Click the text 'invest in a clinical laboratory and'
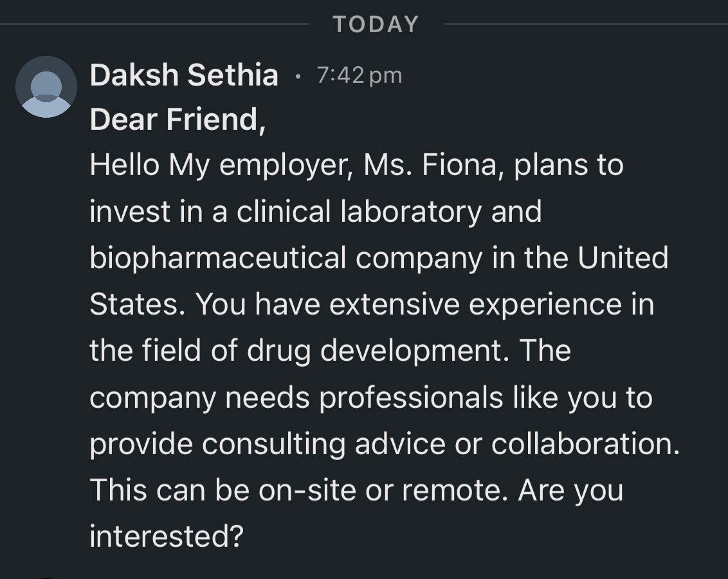This screenshot has width=728, height=579. tap(316, 211)
